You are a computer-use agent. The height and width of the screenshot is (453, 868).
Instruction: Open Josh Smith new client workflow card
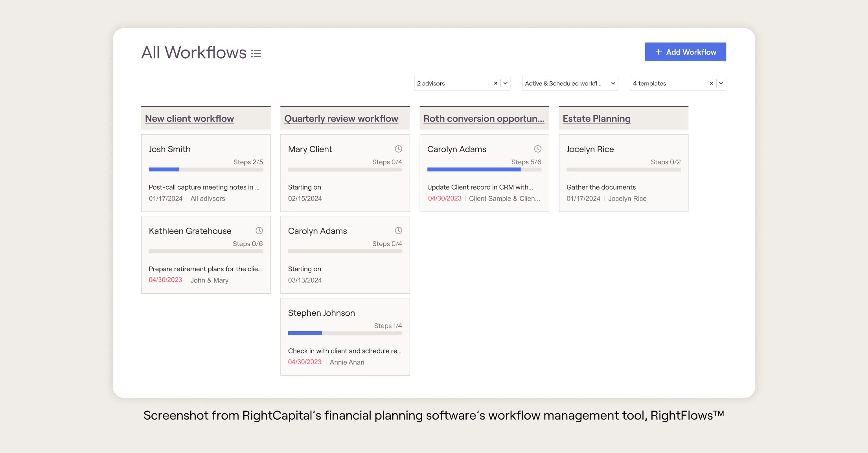pos(206,172)
